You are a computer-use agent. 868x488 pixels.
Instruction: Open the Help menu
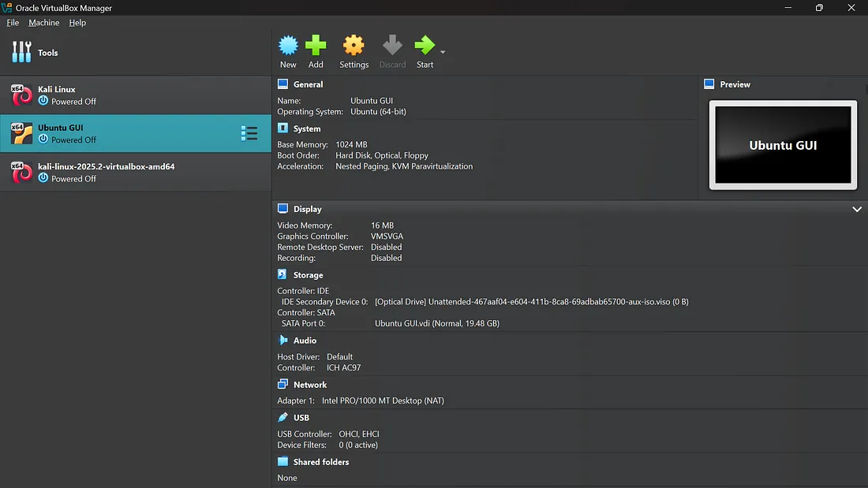coord(77,22)
